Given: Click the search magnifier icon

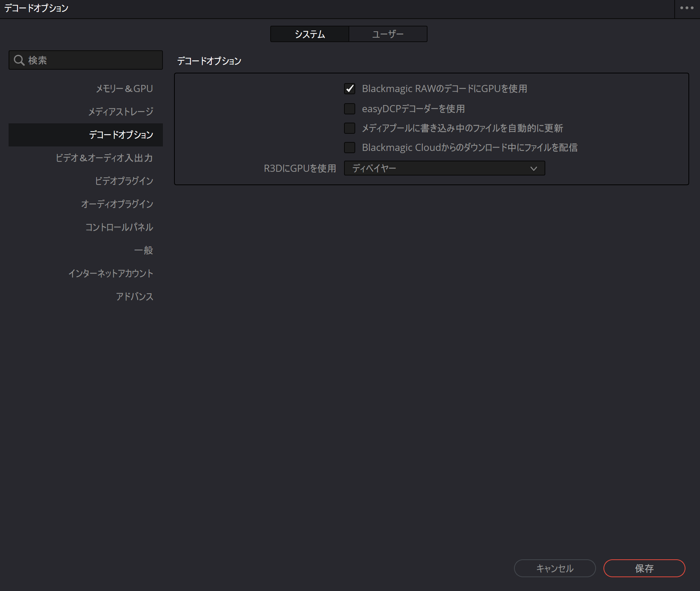Looking at the screenshot, I should [x=19, y=60].
